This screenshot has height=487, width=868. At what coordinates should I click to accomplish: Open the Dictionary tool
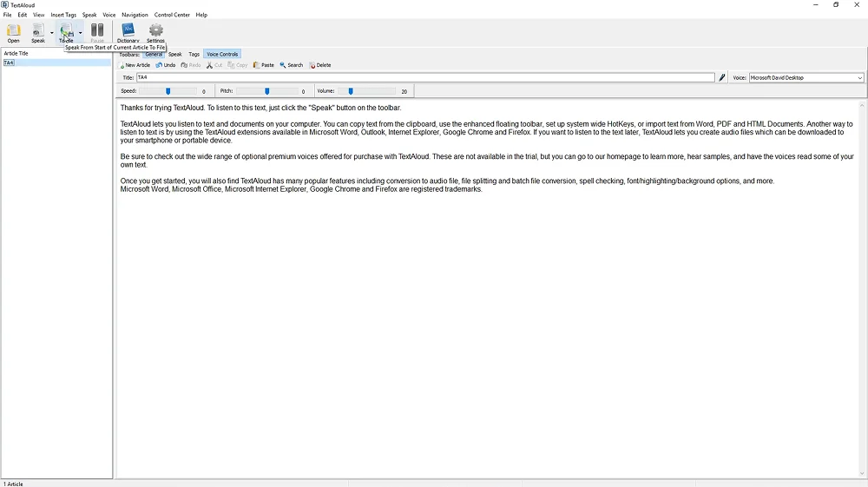point(128,32)
